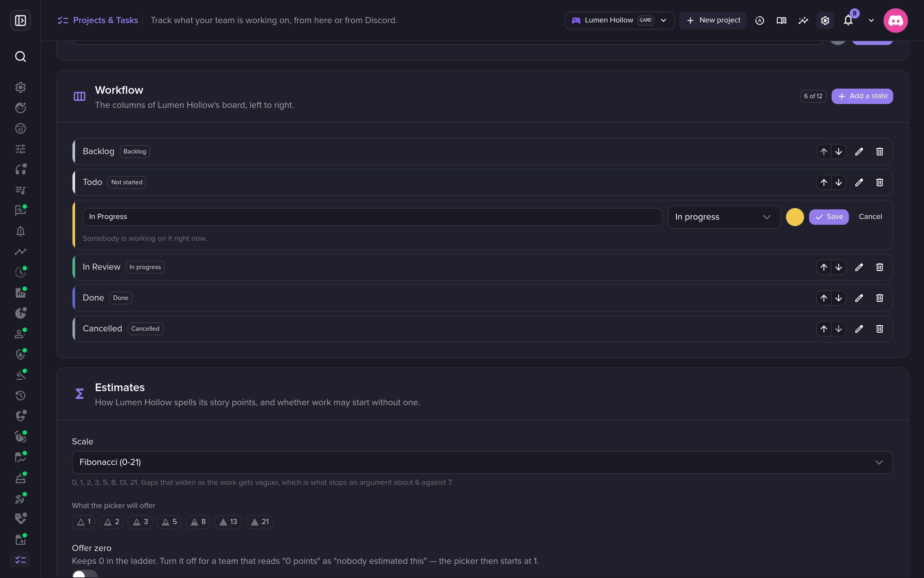Click the 6 of 12 counter
This screenshot has height=578, width=924.
click(x=813, y=96)
